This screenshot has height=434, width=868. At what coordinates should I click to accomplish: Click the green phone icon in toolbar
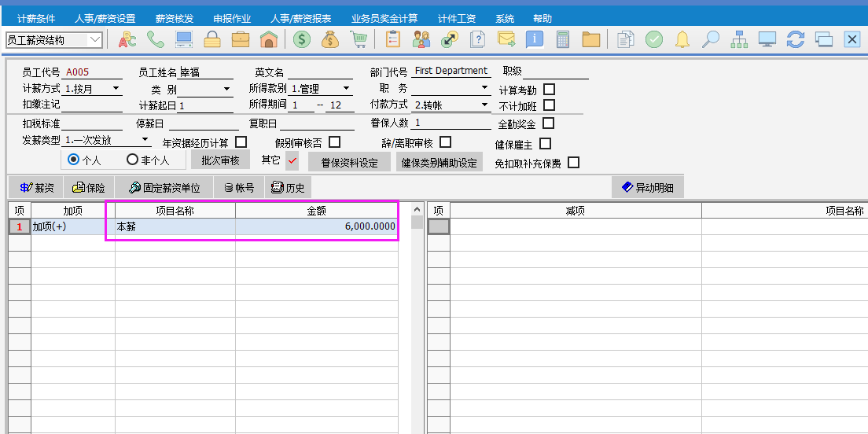pos(156,39)
